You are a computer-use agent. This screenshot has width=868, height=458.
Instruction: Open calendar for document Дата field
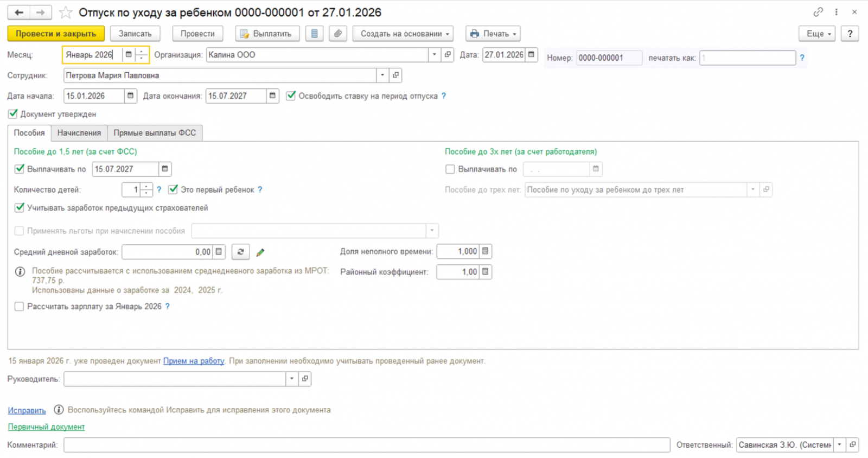531,55
